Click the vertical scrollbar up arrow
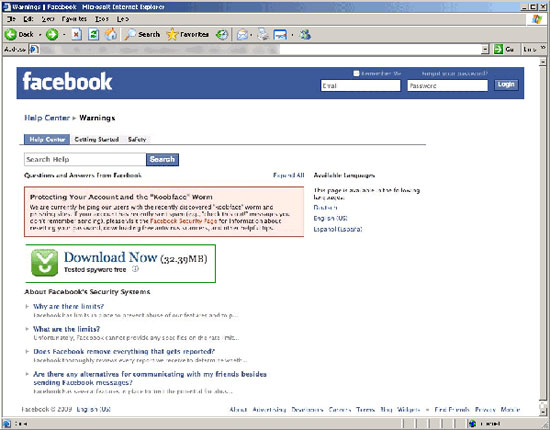 543,62
